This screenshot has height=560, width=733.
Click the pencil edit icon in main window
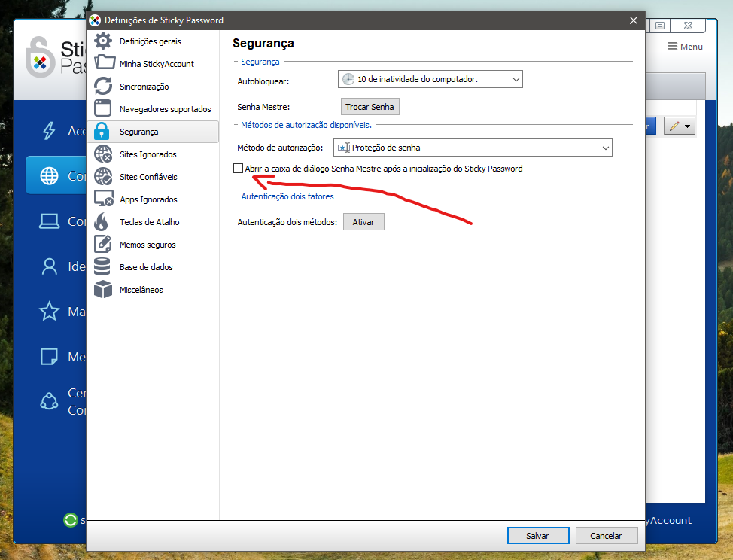674,126
